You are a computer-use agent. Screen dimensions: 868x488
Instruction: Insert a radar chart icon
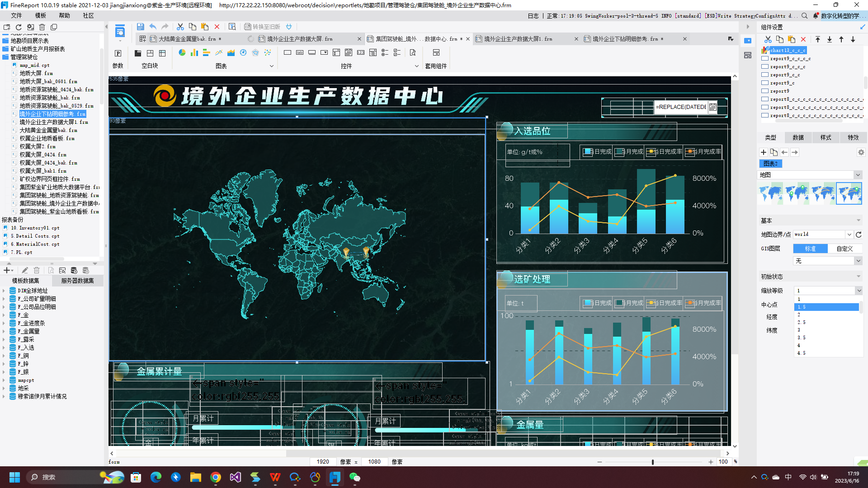[x=255, y=53]
